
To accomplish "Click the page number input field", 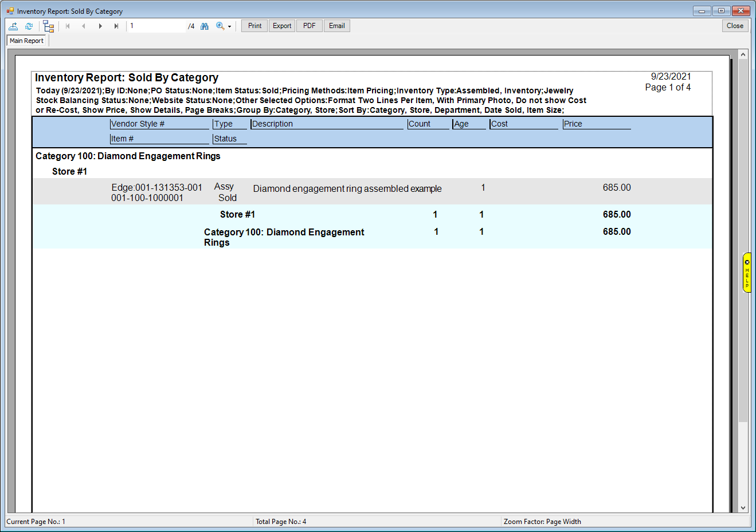I will 156,26.
